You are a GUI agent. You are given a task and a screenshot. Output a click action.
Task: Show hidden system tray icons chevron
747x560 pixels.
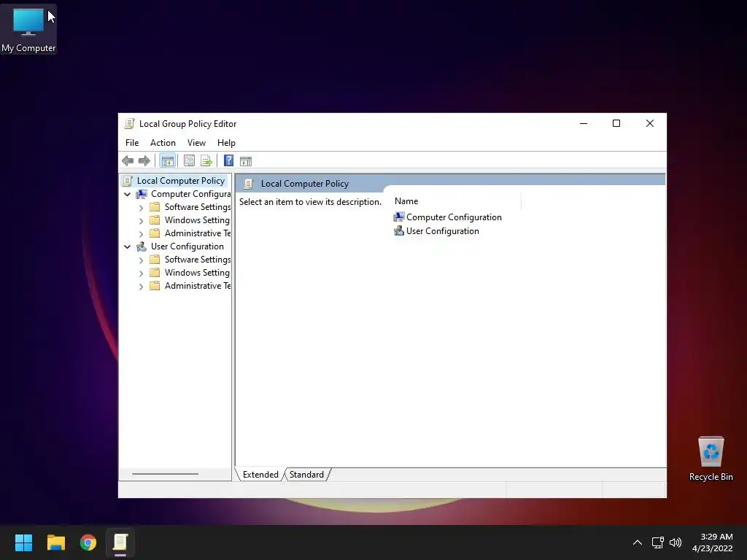point(638,542)
